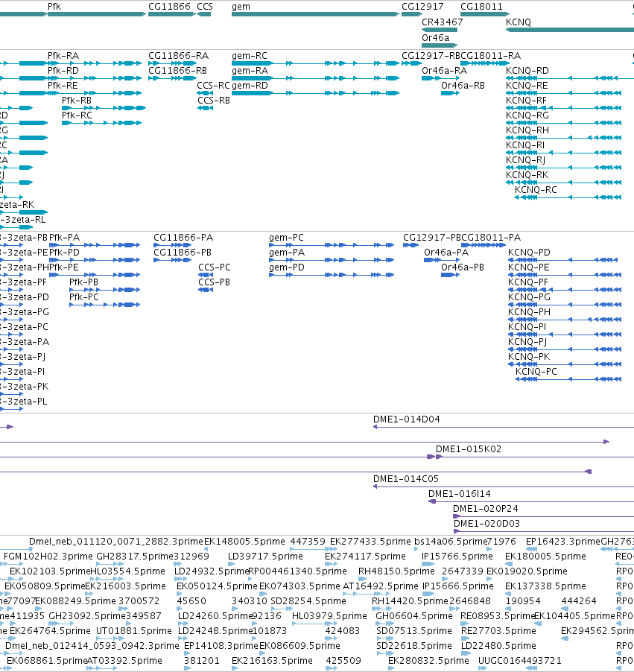Click the Or46a-RB transcript label
The height and width of the screenshot is (672, 634).
(x=463, y=86)
